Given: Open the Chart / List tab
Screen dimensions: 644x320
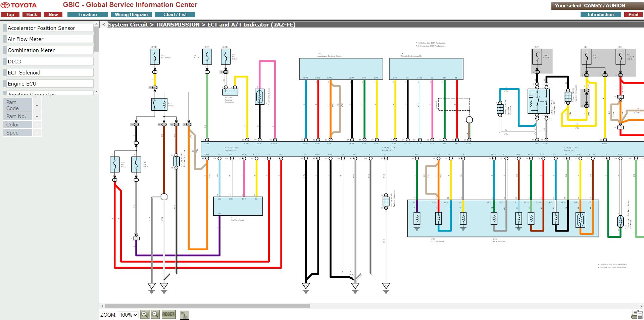Looking at the screenshot, I should tap(175, 15).
